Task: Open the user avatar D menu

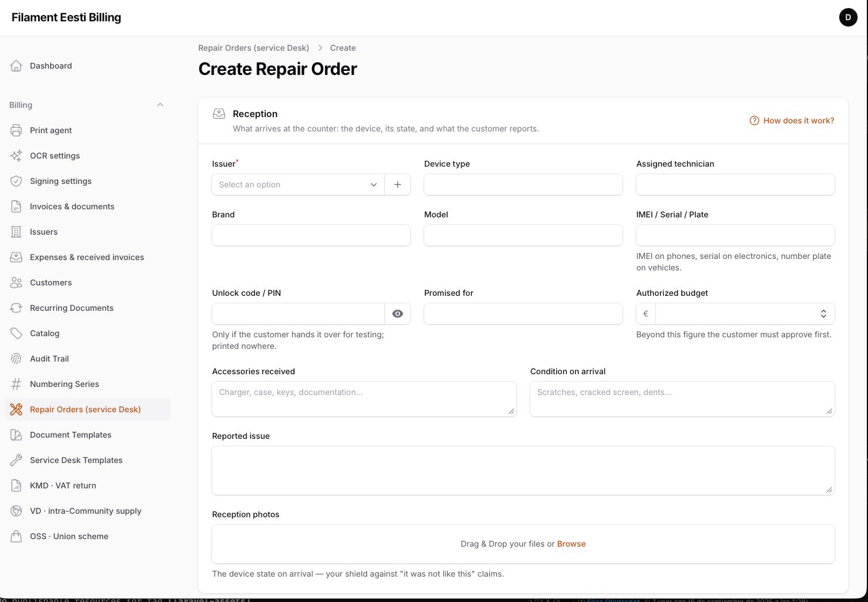Action: (848, 17)
